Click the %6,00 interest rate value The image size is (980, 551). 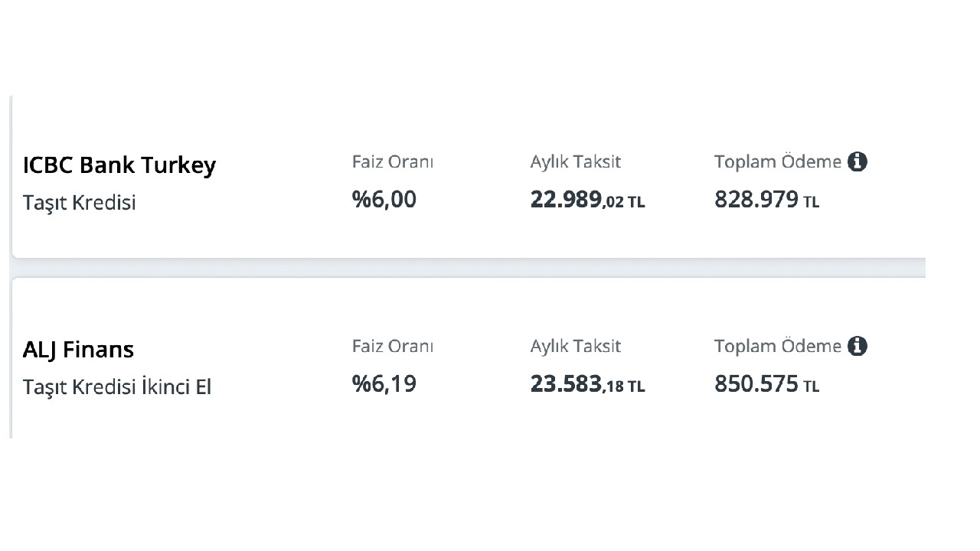pyautogui.click(x=384, y=200)
